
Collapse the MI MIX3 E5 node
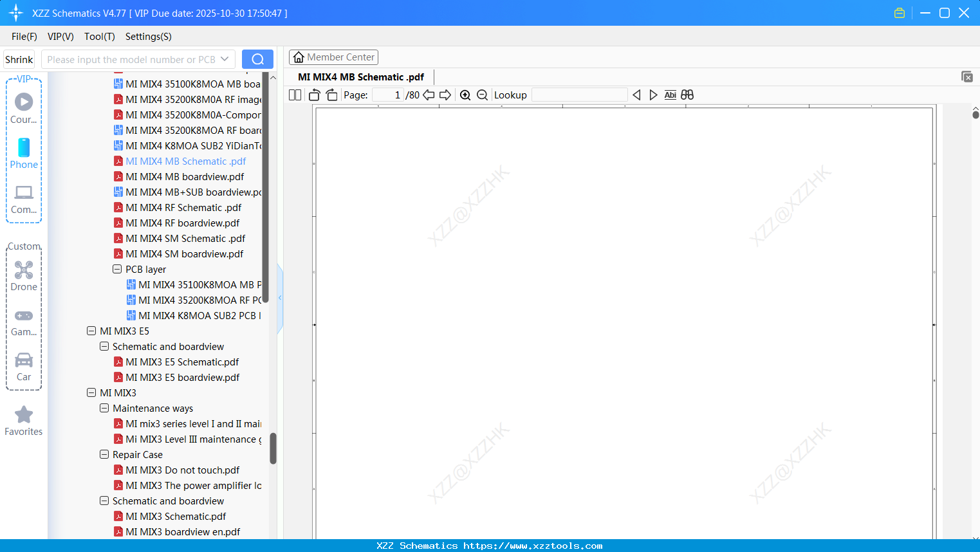(x=91, y=331)
